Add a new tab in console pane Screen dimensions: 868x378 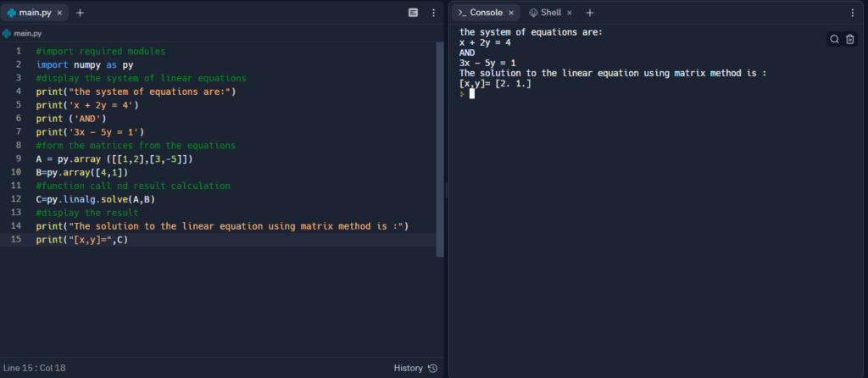(590, 13)
